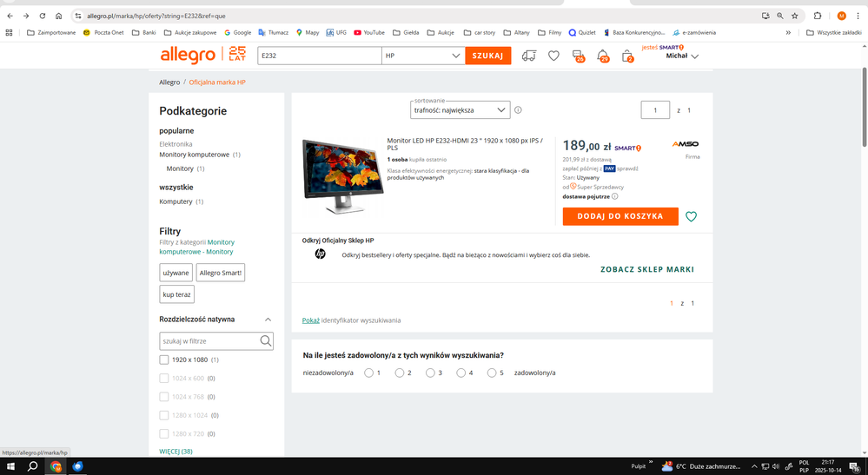The width and height of the screenshot is (868, 475).
Task: Click the Allegro logo
Action: [188, 56]
